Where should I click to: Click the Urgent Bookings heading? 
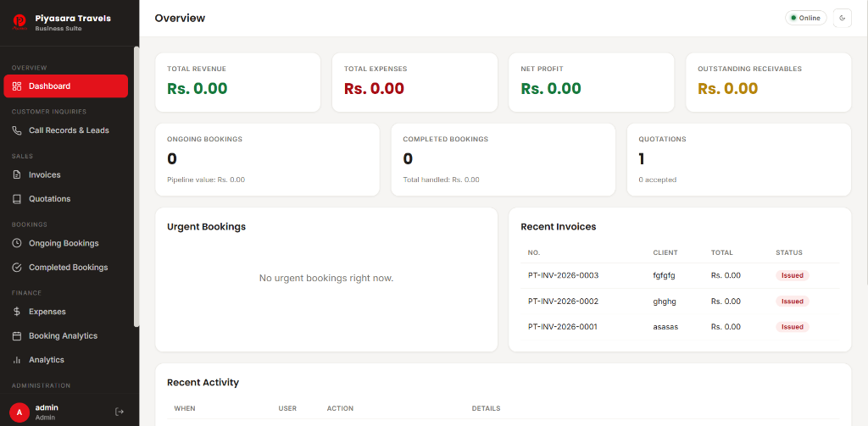click(207, 227)
